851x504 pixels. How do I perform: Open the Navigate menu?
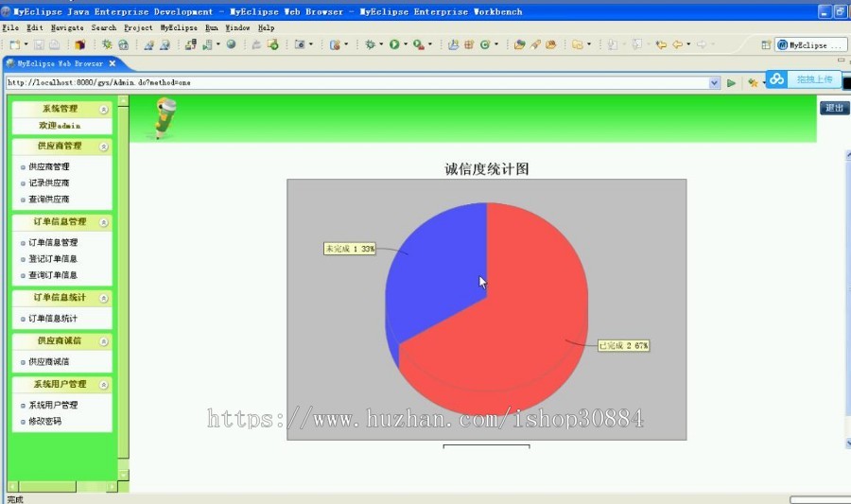pyautogui.click(x=67, y=27)
